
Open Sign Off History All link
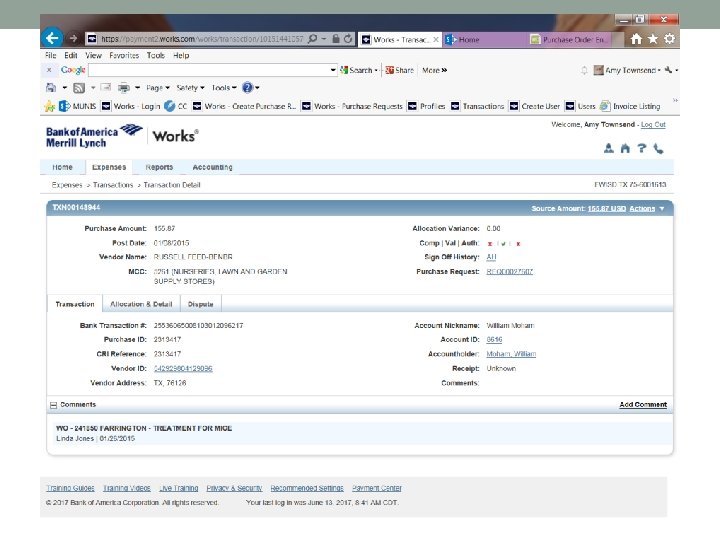[x=491, y=257]
